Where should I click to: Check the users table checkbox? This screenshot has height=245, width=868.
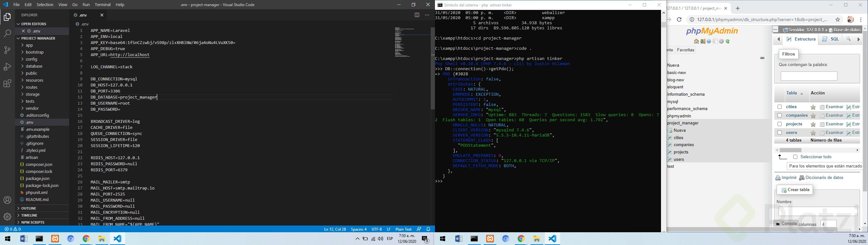779,133
